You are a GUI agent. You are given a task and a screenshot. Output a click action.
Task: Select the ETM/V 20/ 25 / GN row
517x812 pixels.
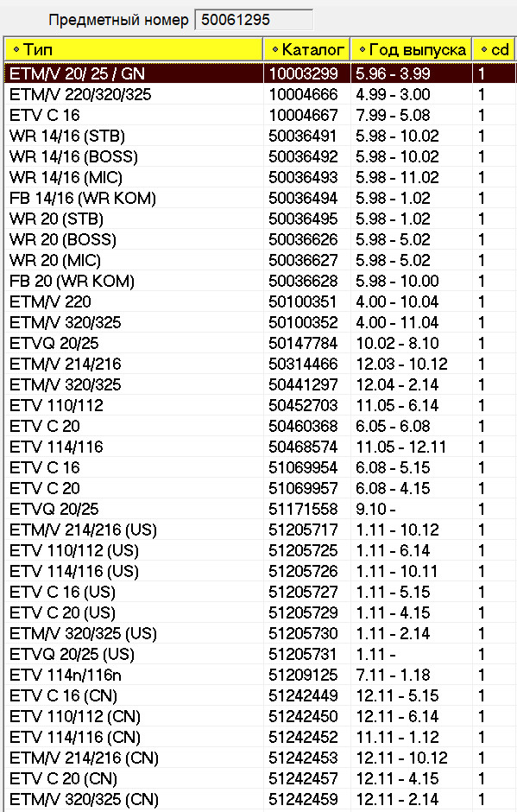click(x=261, y=73)
